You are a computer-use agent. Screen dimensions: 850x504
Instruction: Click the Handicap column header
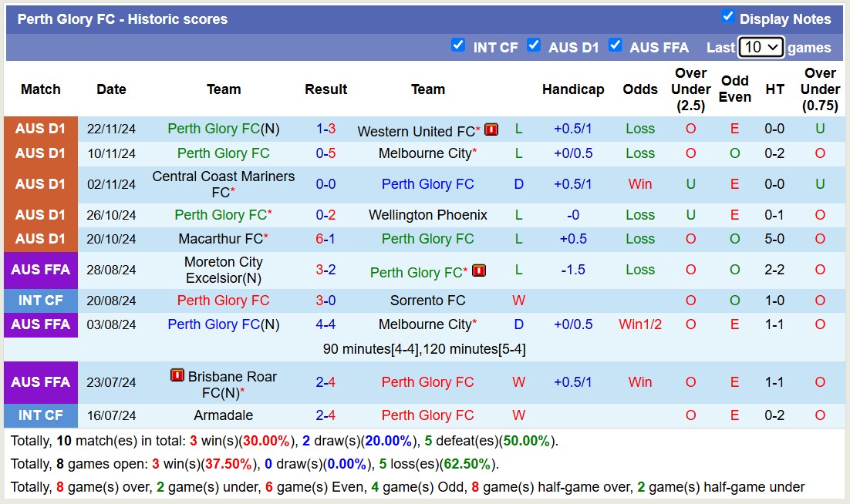pyautogui.click(x=573, y=89)
